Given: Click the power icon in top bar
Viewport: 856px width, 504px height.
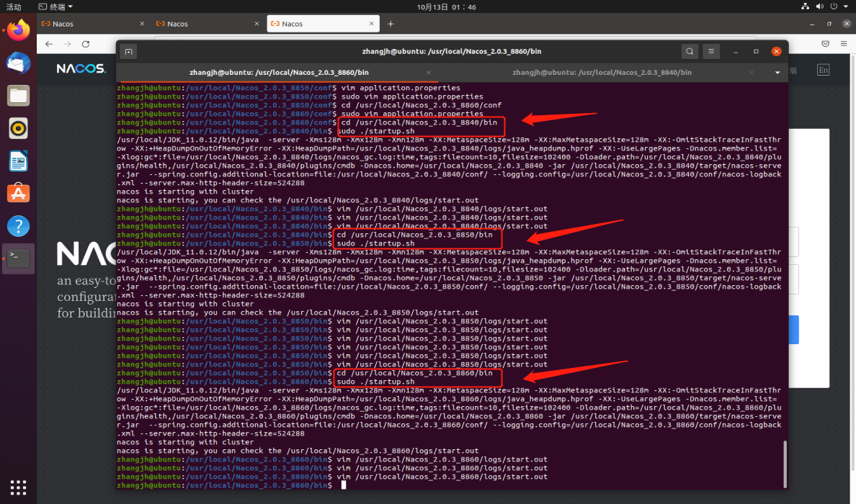Looking at the screenshot, I should 834,6.
